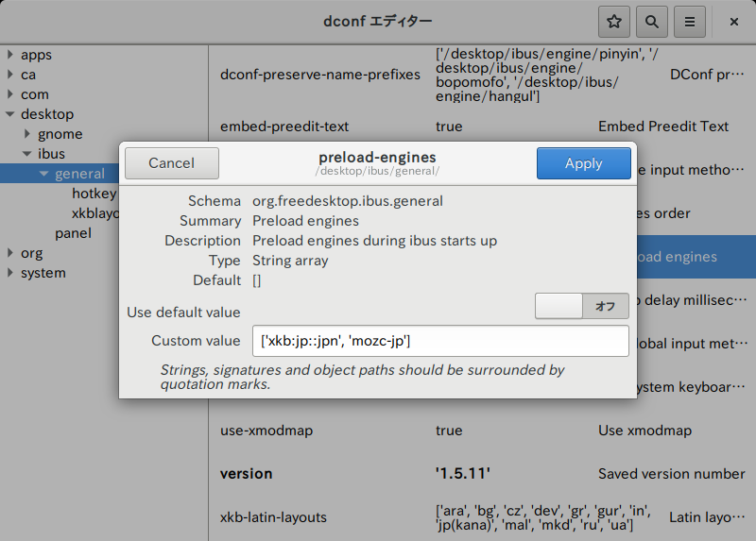Click the Embed Preedit Text summary
The width and height of the screenshot is (756, 541).
click(x=663, y=127)
